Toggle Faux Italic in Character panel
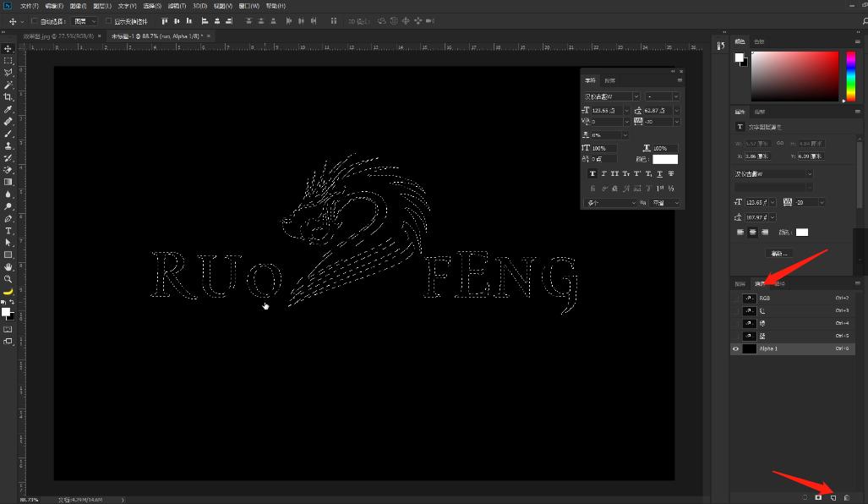The height and width of the screenshot is (504, 868). click(x=603, y=174)
